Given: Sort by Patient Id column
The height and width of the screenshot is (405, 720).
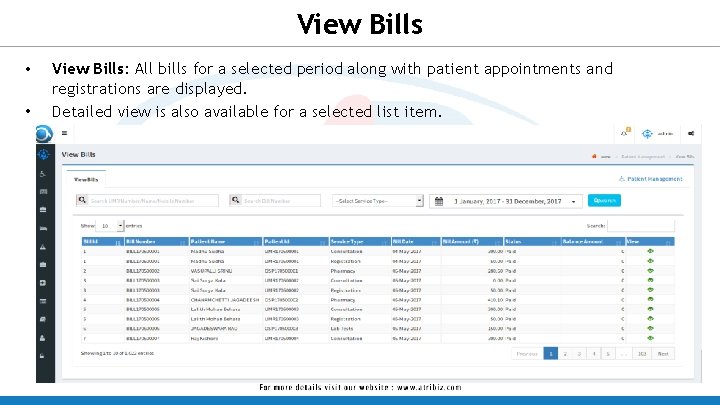Looking at the screenshot, I should 296,242.
